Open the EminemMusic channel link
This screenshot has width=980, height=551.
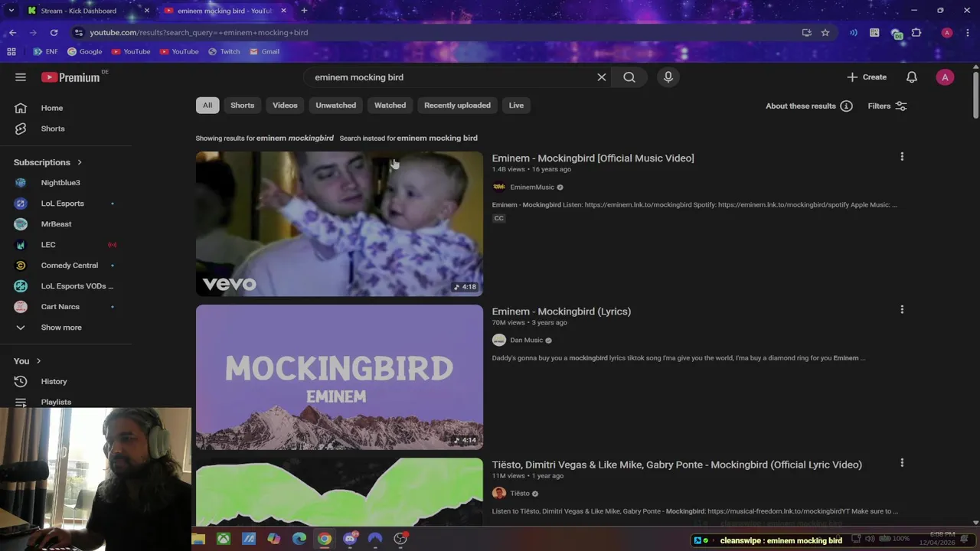(x=532, y=187)
